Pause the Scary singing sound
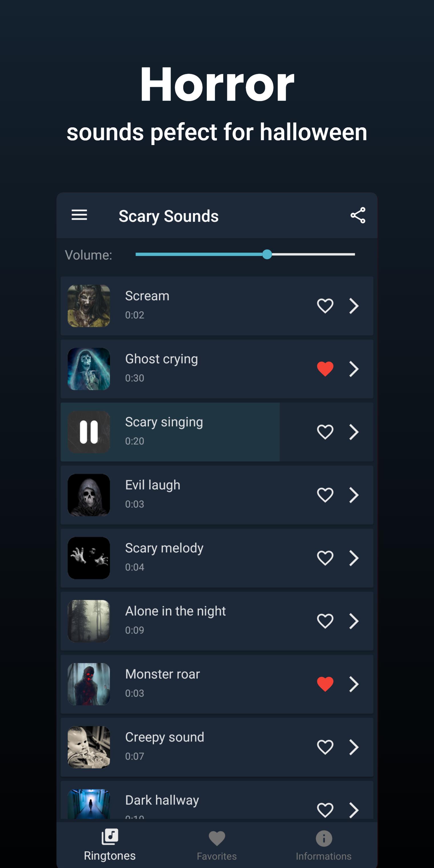Screen dimensions: 434x868 tap(89, 432)
